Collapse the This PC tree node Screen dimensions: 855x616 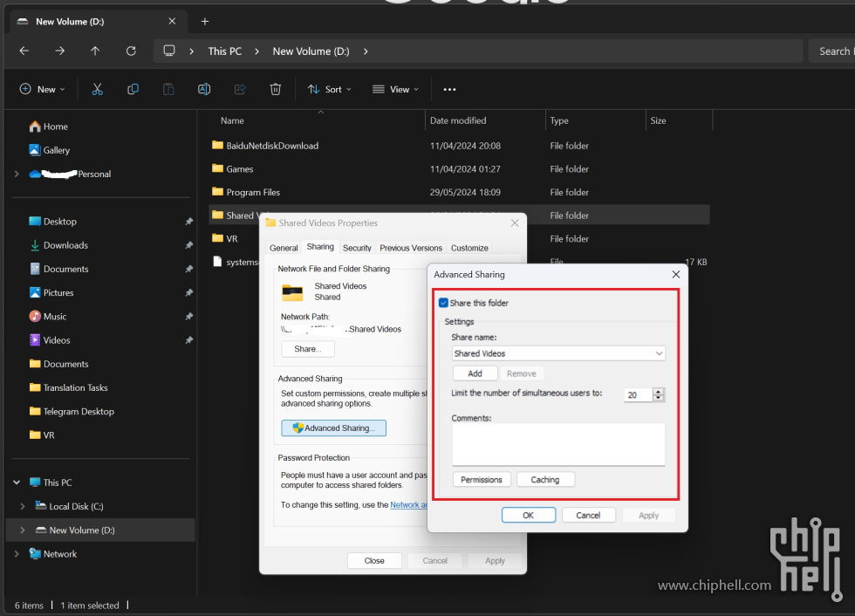pyautogui.click(x=17, y=483)
